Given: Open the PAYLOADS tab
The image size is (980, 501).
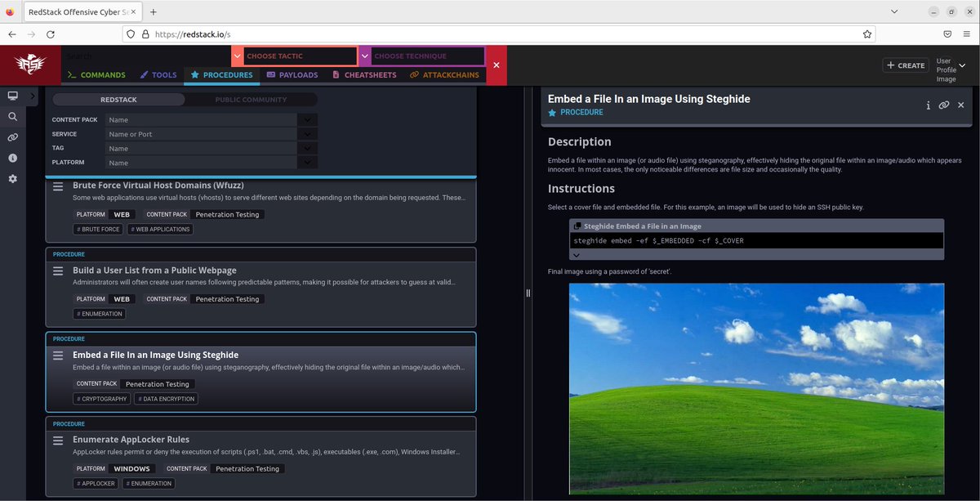Looking at the screenshot, I should pyautogui.click(x=292, y=74).
